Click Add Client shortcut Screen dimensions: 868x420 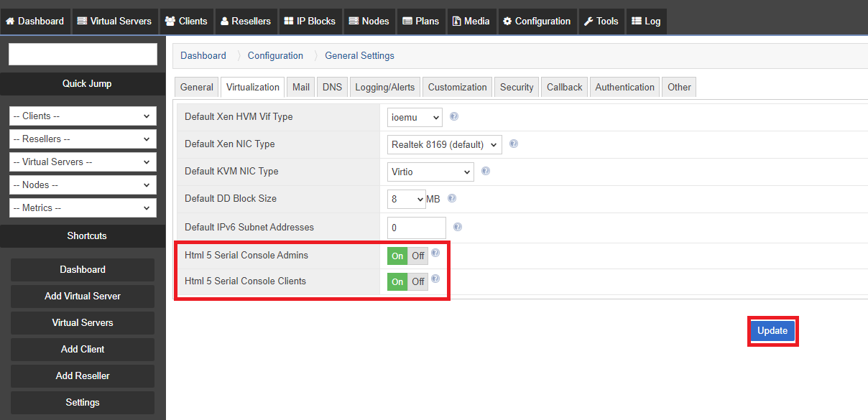(83, 350)
